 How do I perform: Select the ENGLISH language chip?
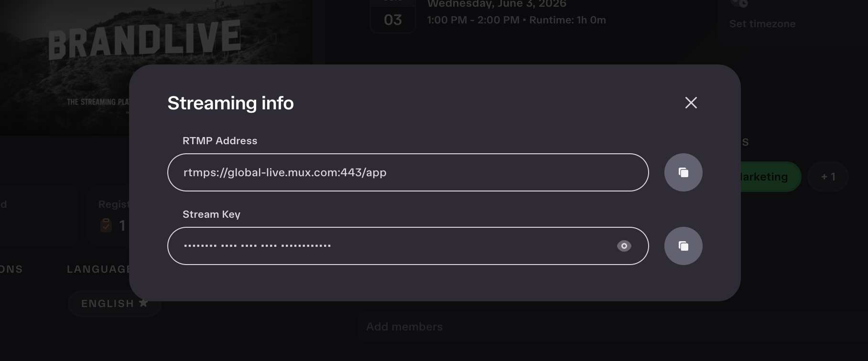(114, 303)
